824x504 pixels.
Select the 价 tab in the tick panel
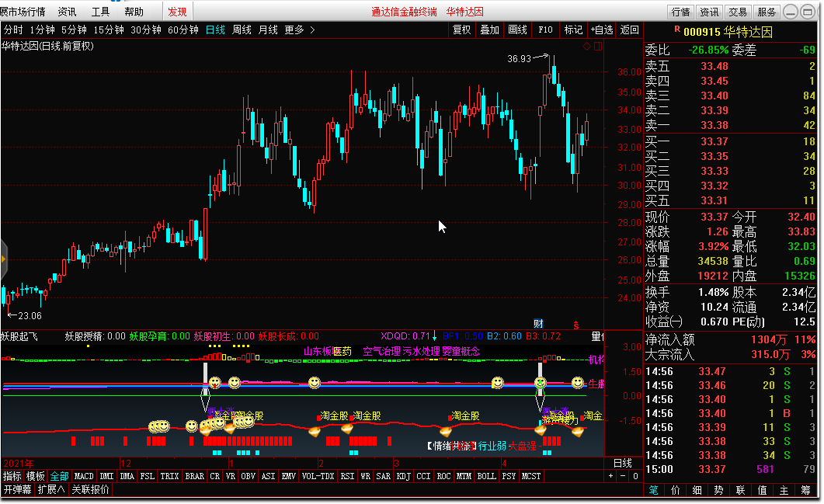coord(676,490)
